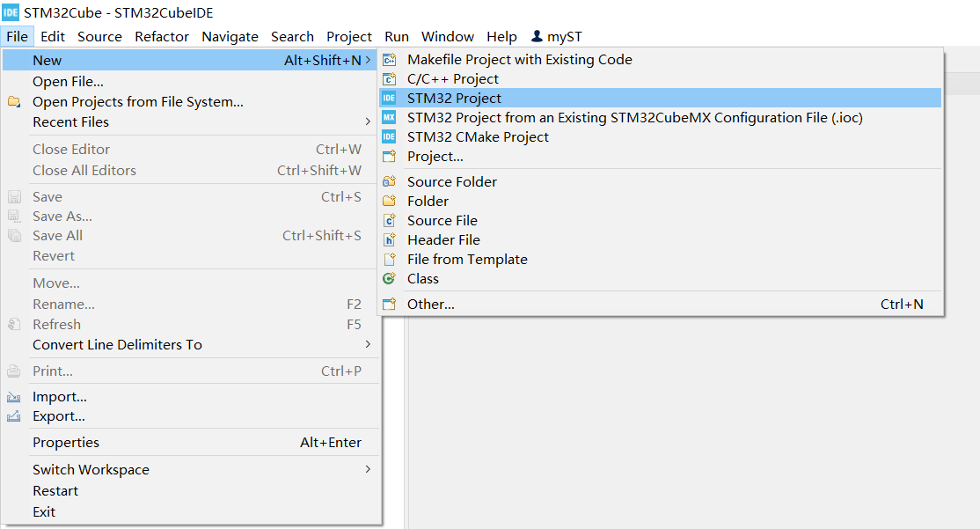Expand the Recent Files submenu

point(368,121)
